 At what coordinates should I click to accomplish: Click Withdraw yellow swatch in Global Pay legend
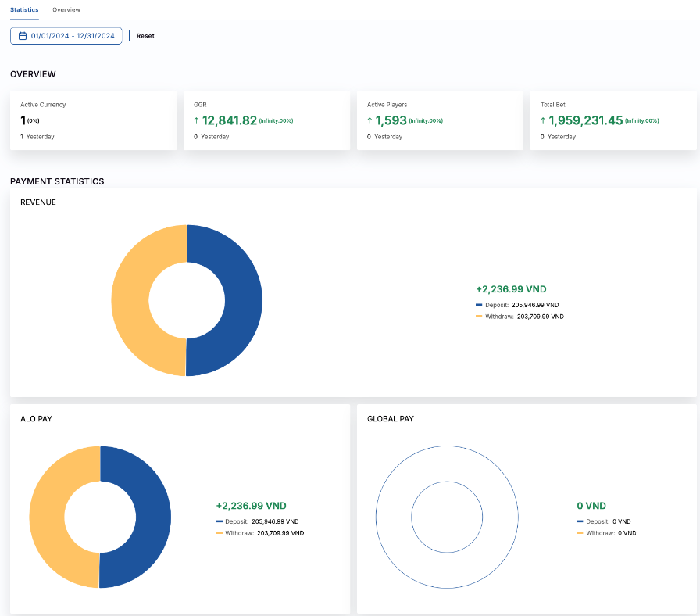tap(580, 533)
